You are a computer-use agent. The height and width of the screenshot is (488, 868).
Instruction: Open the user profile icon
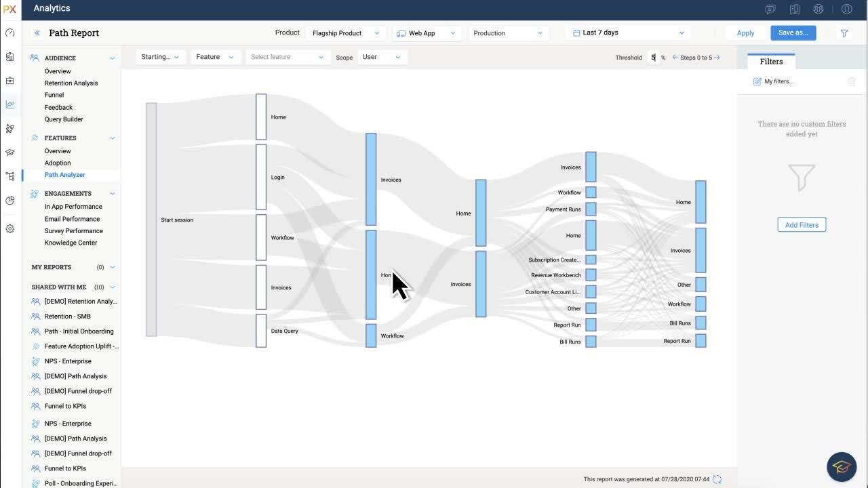pos(846,9)
